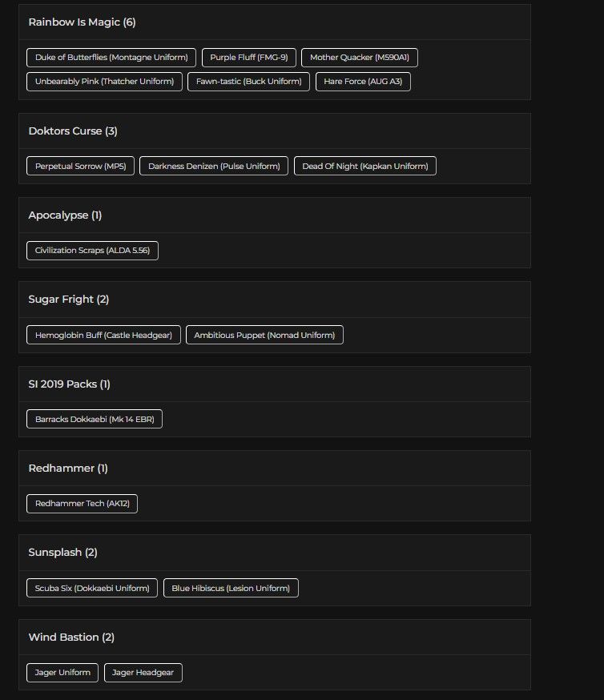The image size is (604, 700).
Task: Click the Rainbow Is Magic (6) header
Action: (82, 22)
